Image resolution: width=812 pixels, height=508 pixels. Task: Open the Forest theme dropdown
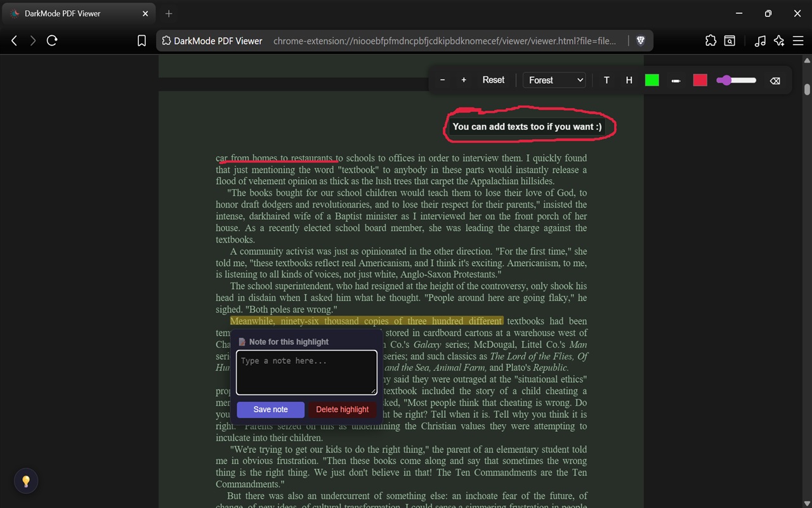tap(554, 80)
